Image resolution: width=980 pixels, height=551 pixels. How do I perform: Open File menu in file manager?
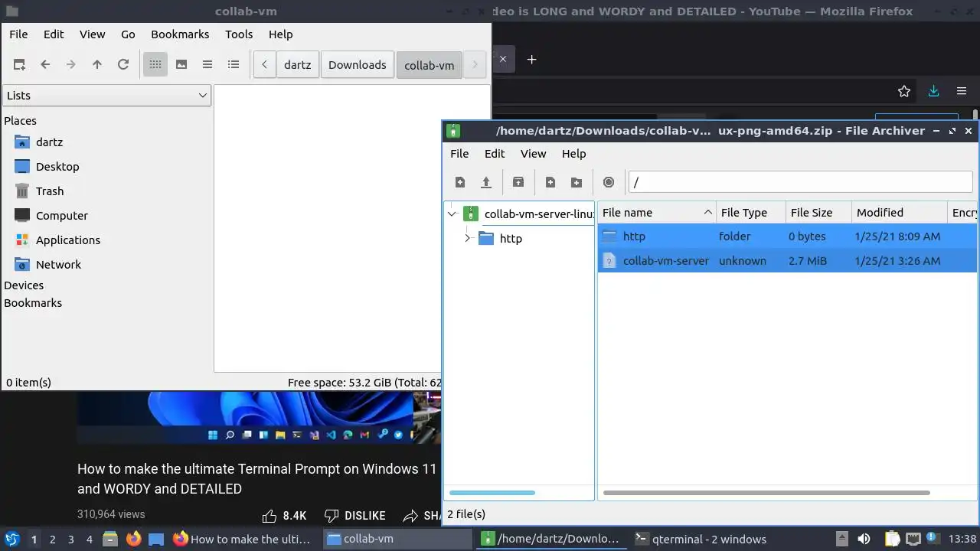point(18,34)
